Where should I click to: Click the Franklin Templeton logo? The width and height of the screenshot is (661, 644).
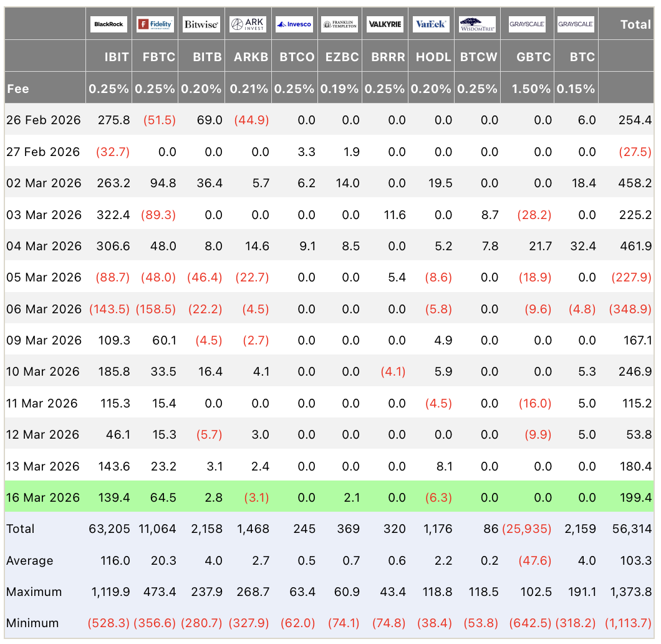(340, 25)
